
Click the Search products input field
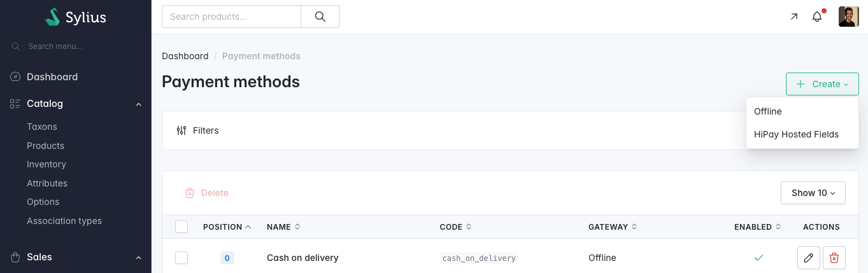tap(231, 17)
